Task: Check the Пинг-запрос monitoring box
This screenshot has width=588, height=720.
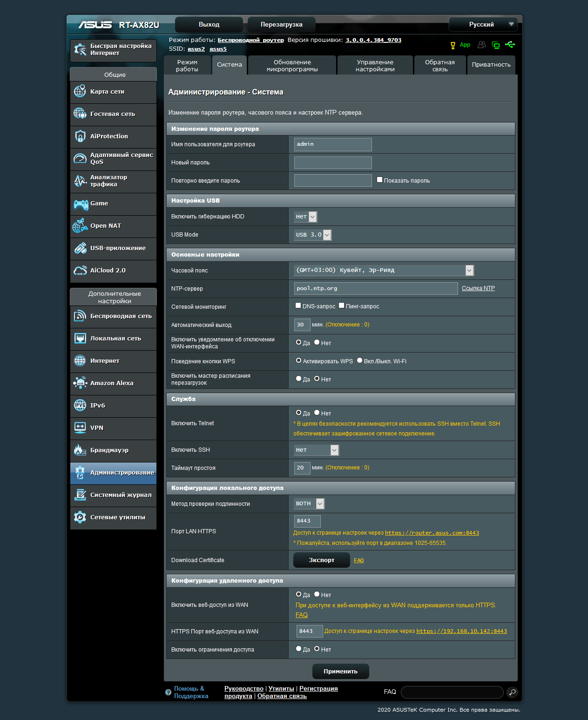Action: tap(341, 306)
